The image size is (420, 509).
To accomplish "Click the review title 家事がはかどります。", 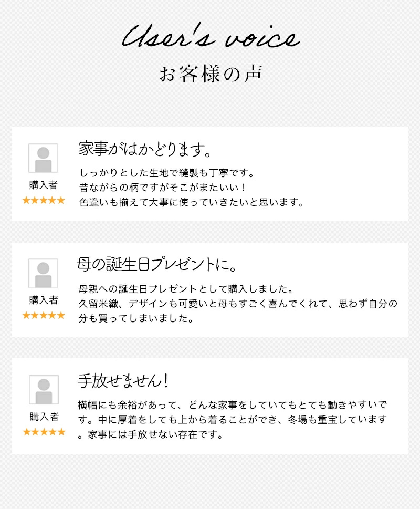I will (x=145, y=150).
